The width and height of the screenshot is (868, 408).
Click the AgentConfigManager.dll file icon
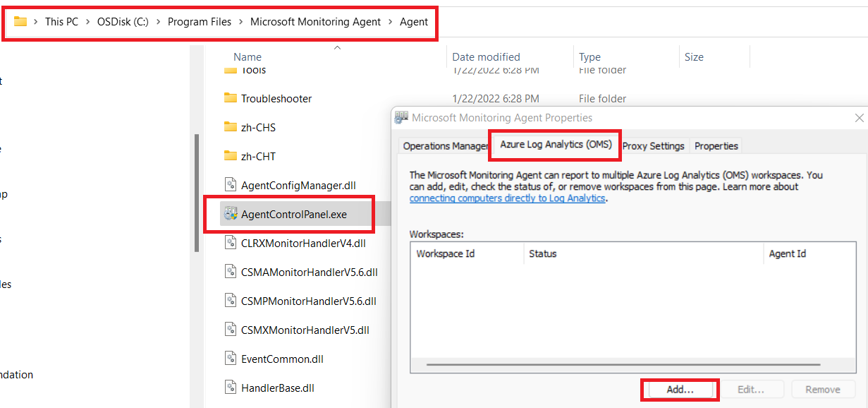point(231,185)
